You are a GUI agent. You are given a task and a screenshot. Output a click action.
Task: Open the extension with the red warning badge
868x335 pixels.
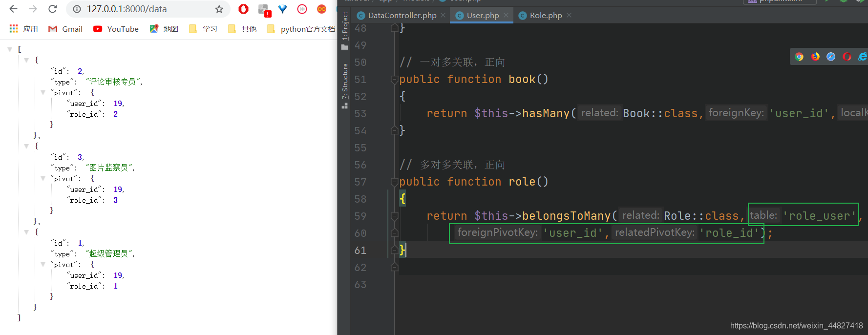(x=264, y=10)
